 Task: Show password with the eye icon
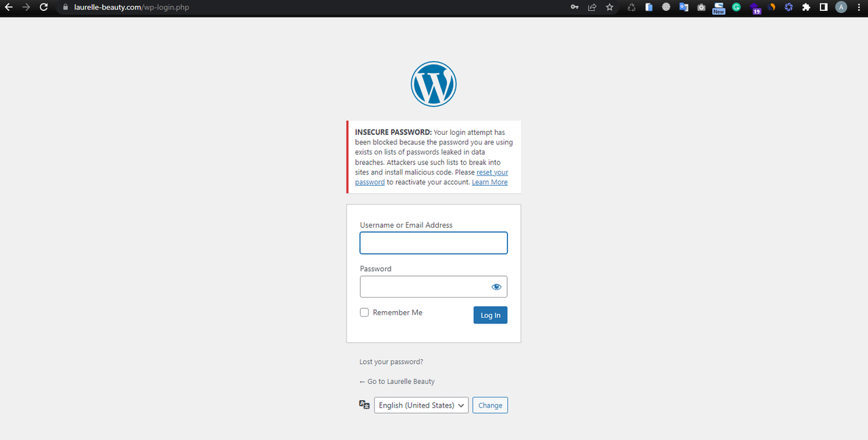coord(496,287)
